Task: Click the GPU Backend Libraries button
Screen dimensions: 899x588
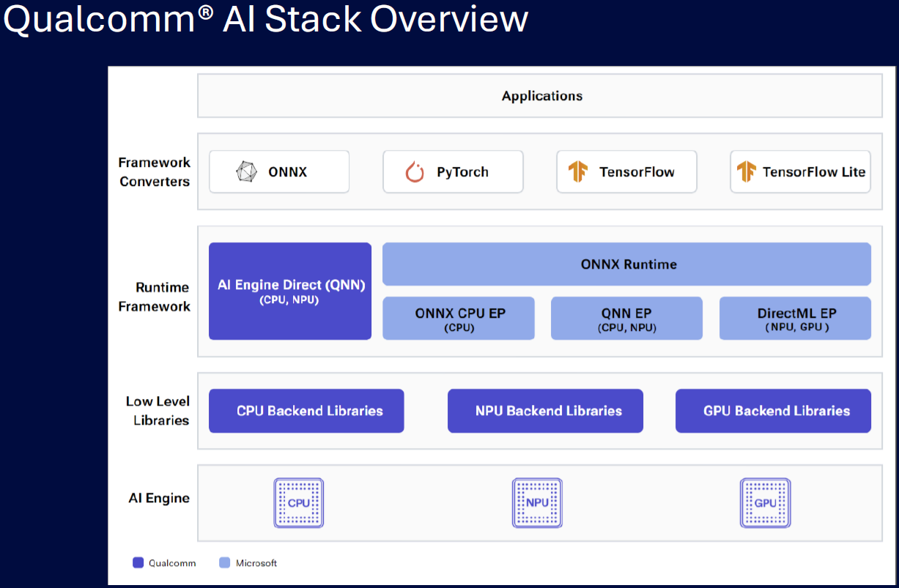Action: [x=773, y=411]
